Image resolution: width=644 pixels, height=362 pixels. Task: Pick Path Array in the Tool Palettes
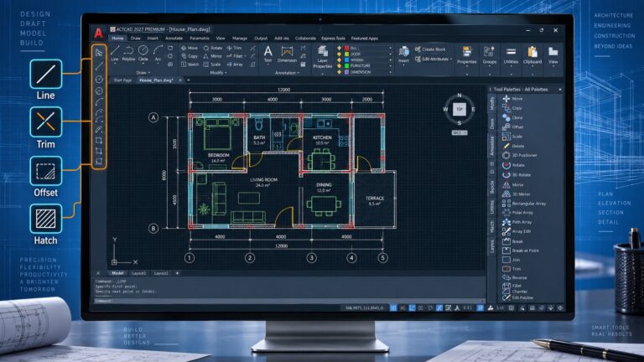click(517, 222)
